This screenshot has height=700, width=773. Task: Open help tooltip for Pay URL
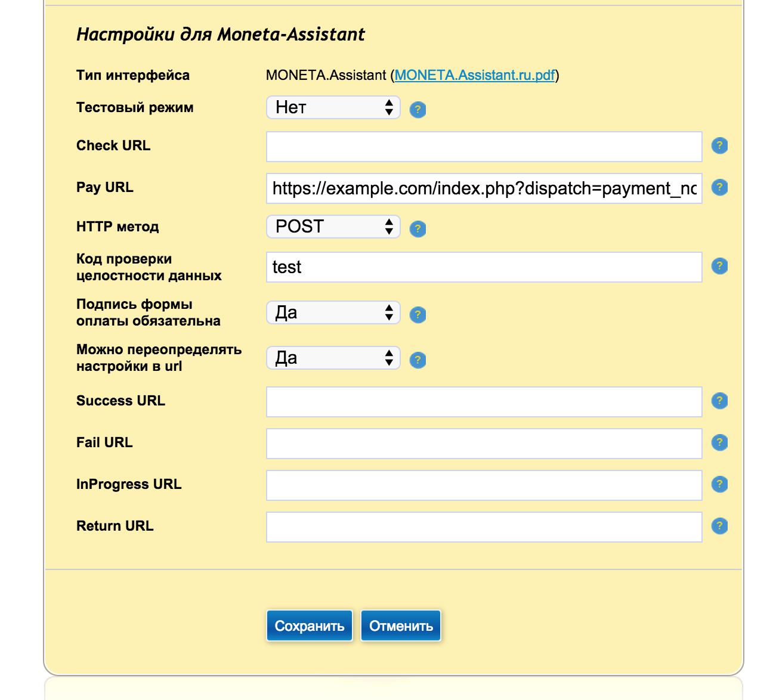[x=719, y=187]
